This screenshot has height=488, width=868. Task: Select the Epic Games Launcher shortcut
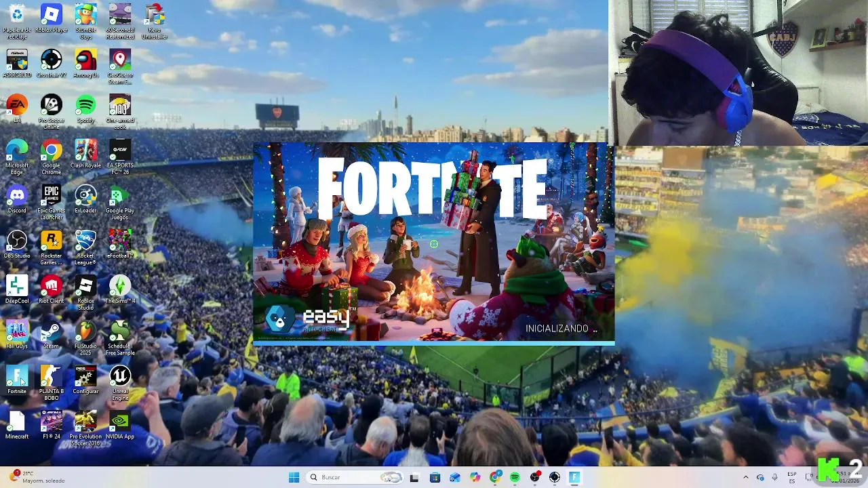click(52, 202)
